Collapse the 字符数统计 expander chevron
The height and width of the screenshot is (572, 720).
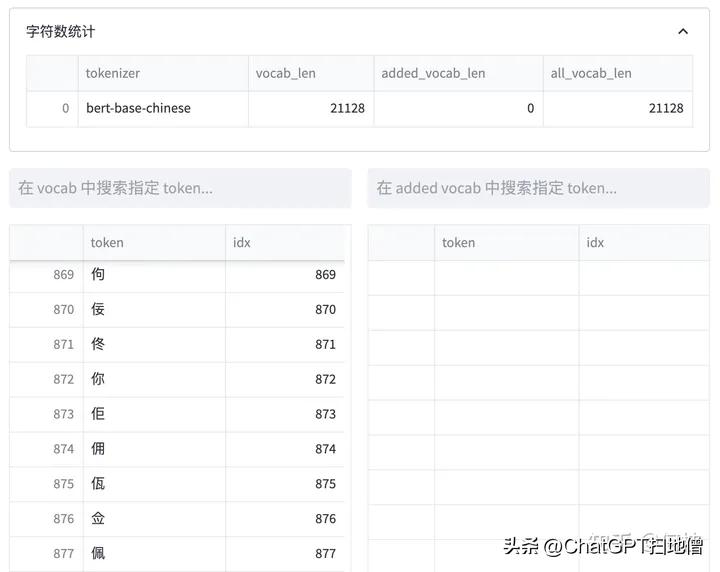[683, 31]
